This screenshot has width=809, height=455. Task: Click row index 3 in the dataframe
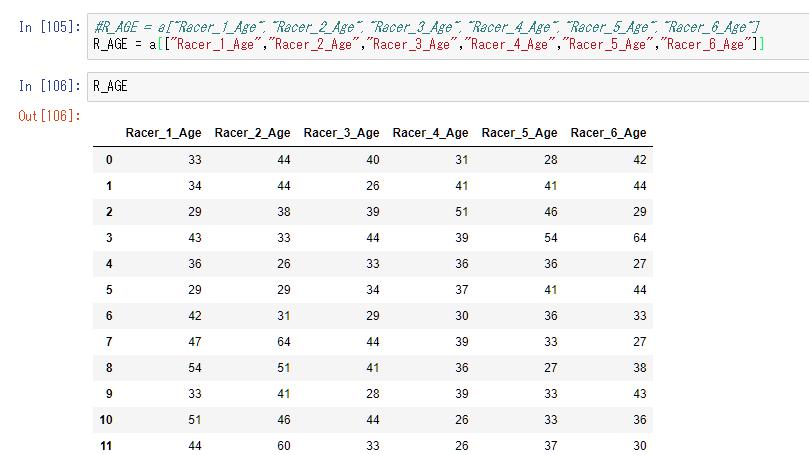point(109,238)
